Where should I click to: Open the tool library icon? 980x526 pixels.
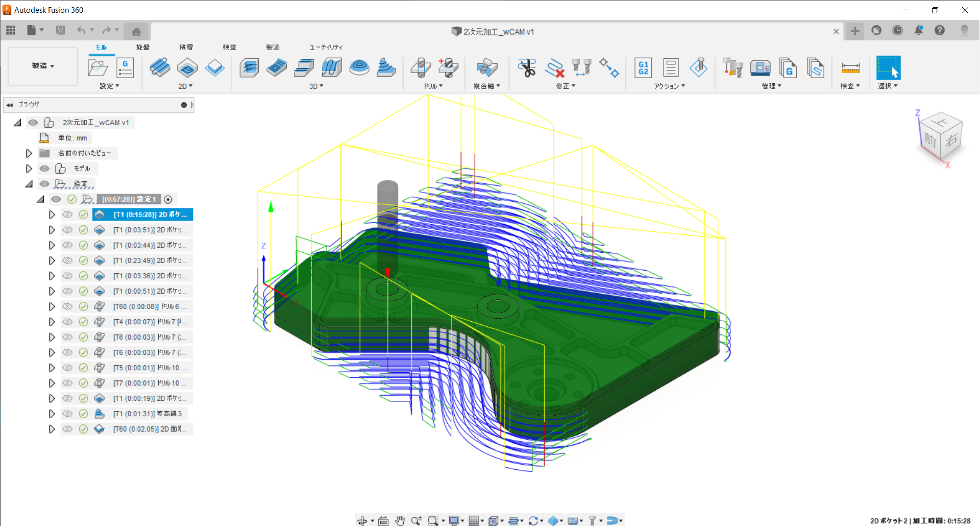(x=732, y=67)
